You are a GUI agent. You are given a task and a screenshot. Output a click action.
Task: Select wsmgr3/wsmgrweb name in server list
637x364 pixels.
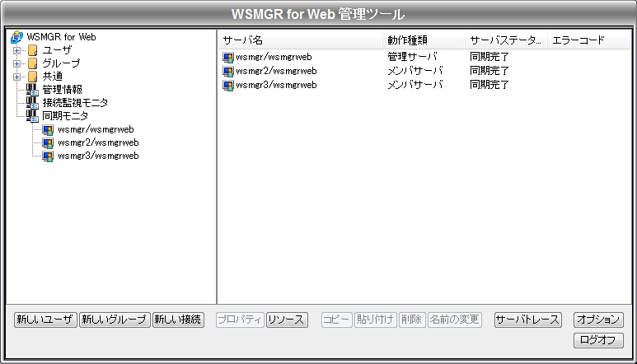[x=276, y=85]
